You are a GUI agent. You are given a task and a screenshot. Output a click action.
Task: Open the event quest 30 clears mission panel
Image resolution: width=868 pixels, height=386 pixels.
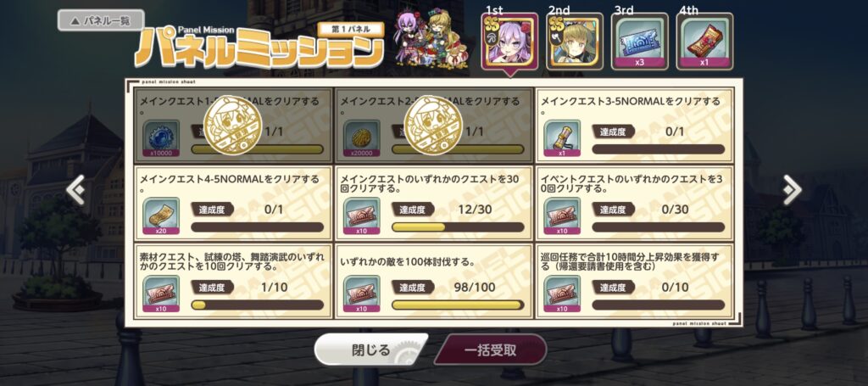click(x=634, y=203)
